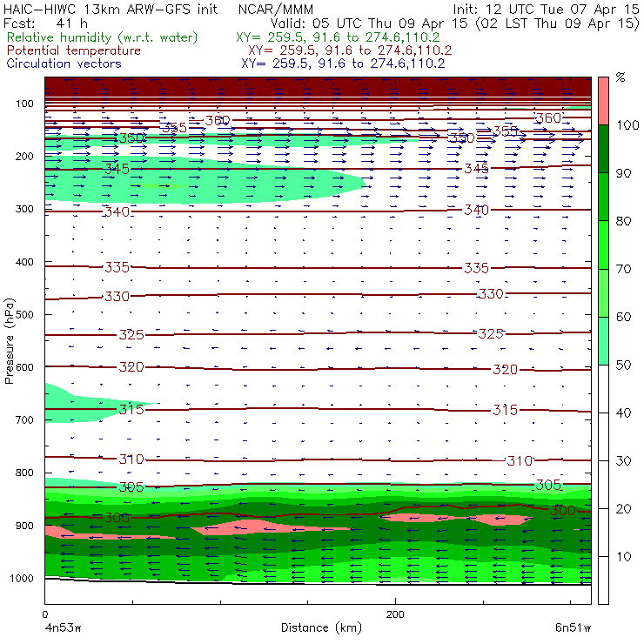Click the 'HAIC-HIWC 13km ARW-GFS init' title

111,9
